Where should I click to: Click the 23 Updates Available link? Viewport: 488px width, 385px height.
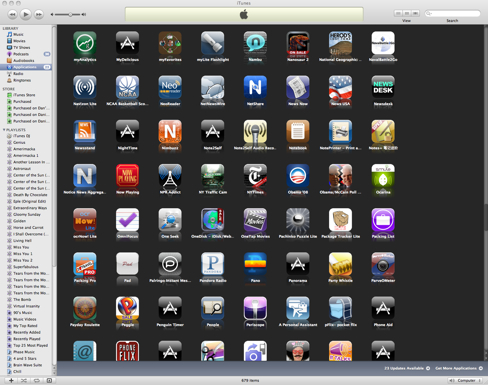pos(407,368)
